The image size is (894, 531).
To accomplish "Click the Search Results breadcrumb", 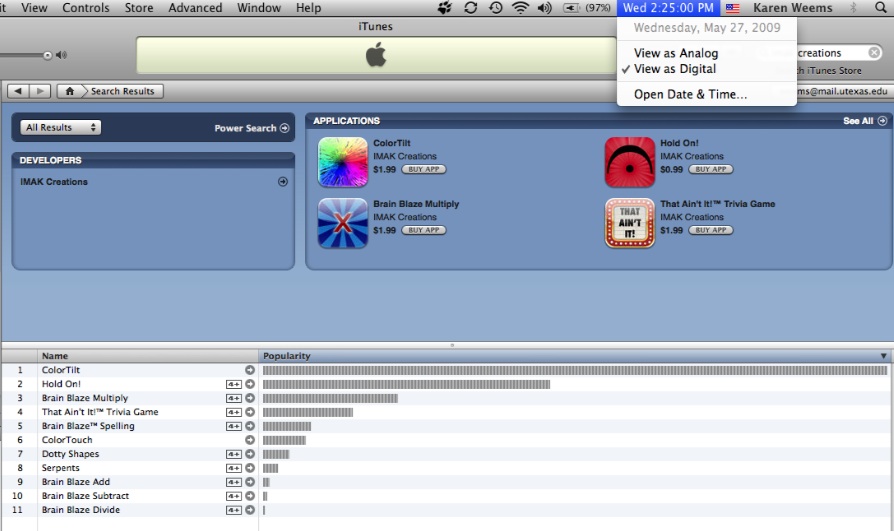I will click(x=123, y=91).
